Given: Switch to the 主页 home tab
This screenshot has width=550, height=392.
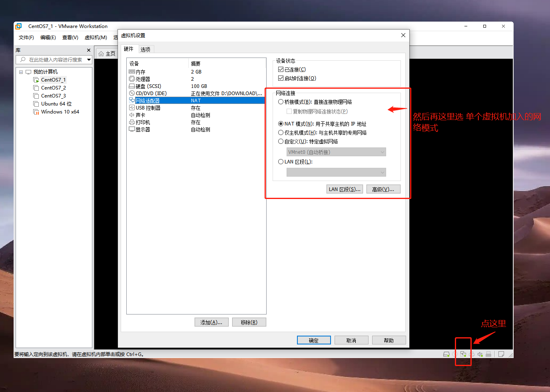Looking at the screenshot, I should (107, 54).
